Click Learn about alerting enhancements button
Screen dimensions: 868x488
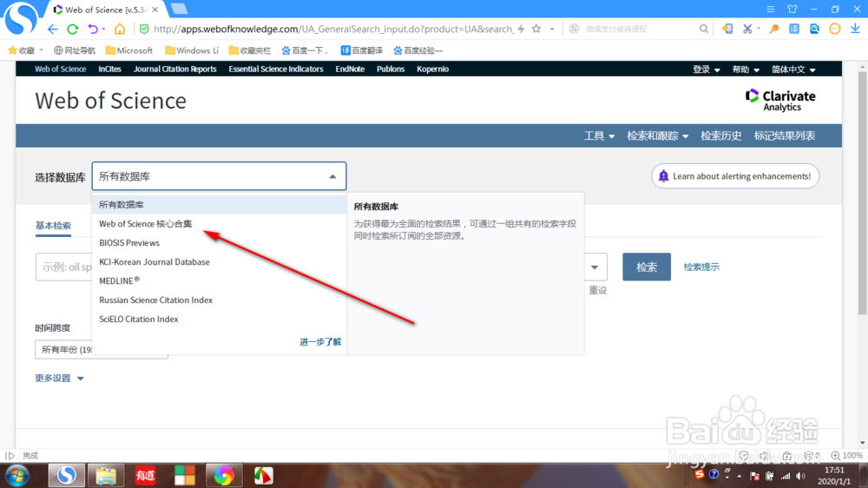click(x=735, y=176)
